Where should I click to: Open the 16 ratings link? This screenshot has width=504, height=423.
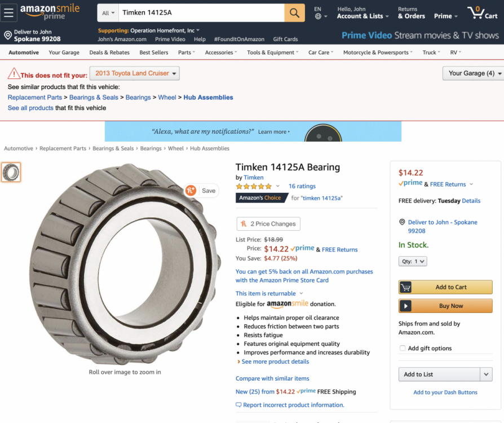[x=302, y=186]
